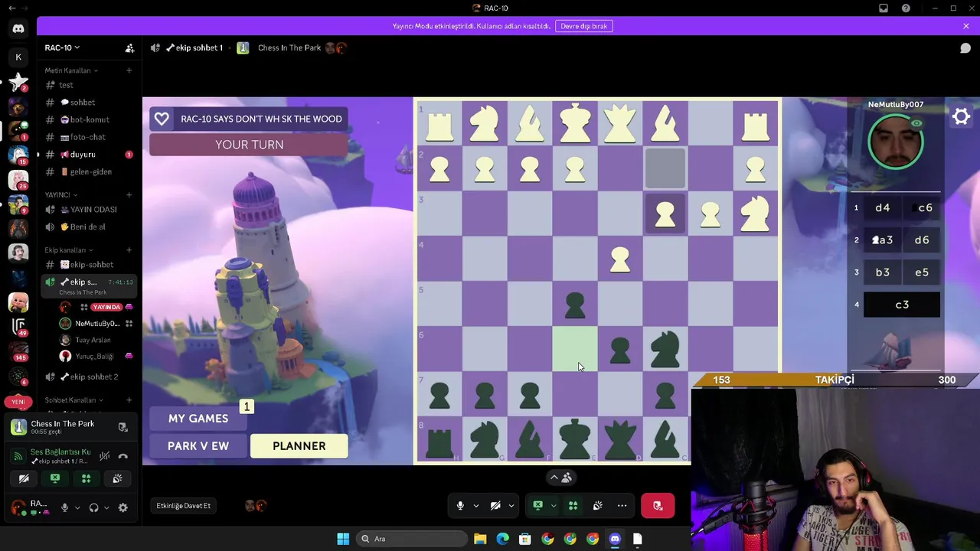
Task: Open user settings gear in user panel
Action: (x=122, y=507)
